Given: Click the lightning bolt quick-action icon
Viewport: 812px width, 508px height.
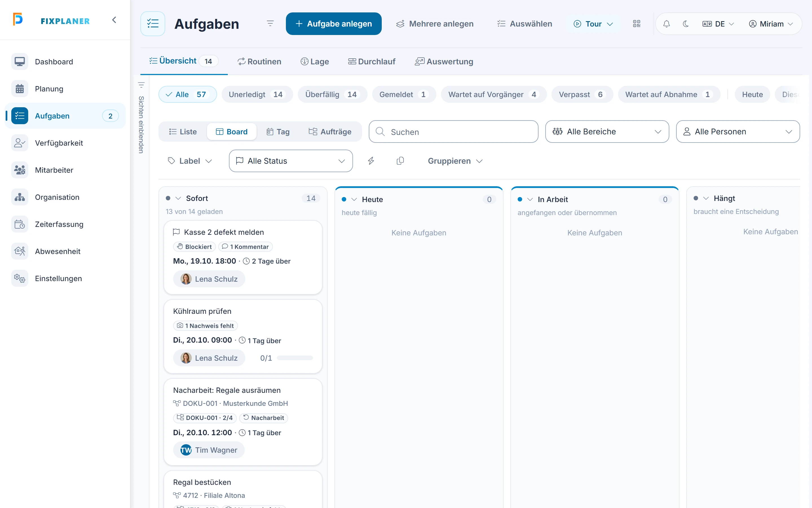Looking at the screenshot, I should 371,161.
